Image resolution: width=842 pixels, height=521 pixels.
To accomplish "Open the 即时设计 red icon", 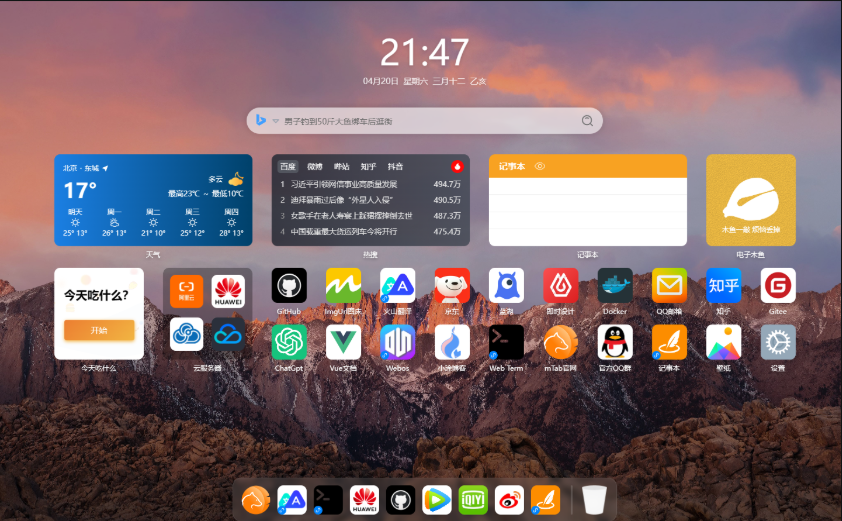I will (x=561, y=285).
